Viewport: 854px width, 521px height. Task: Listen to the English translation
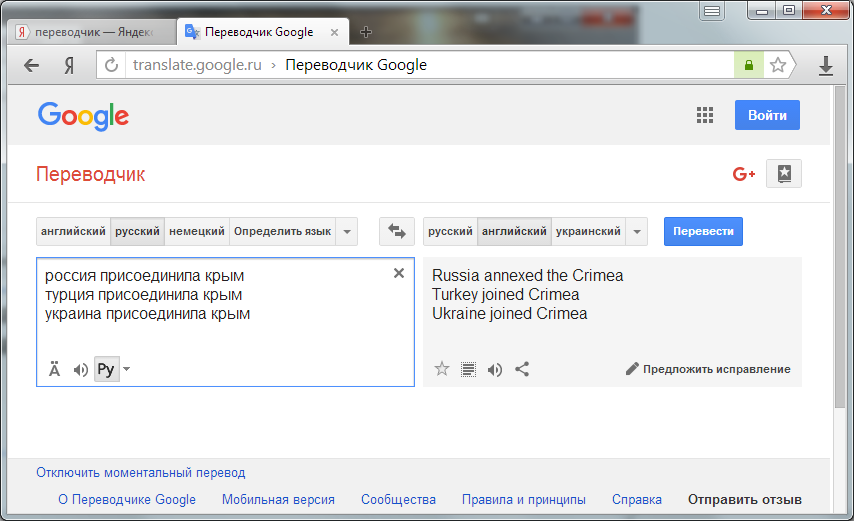pyautogui.click(x=495, y=370)
